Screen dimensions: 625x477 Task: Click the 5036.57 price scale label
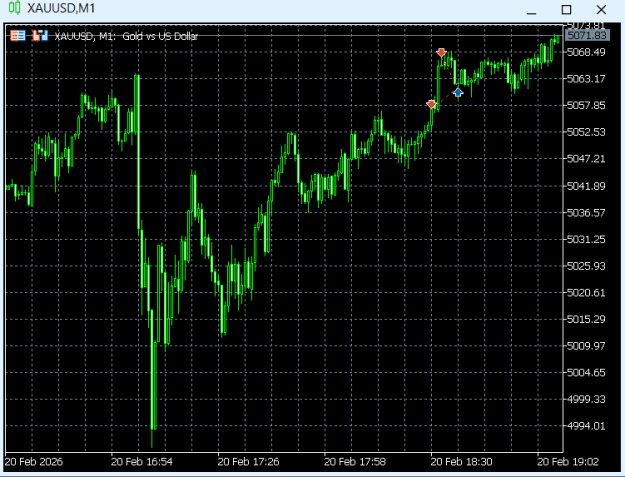pyautogui.click(x=586, y=213)
